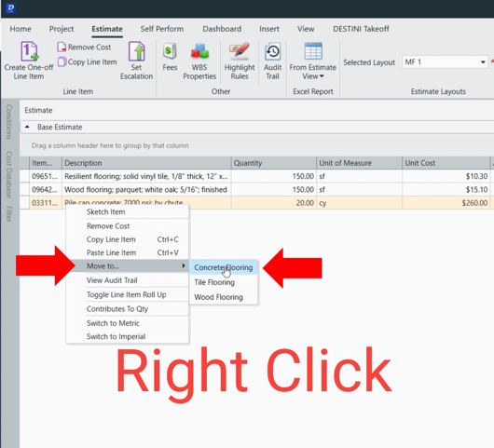Open the Selected Layout dropdown
Screen dimensions: 494x448
point(445,62)
